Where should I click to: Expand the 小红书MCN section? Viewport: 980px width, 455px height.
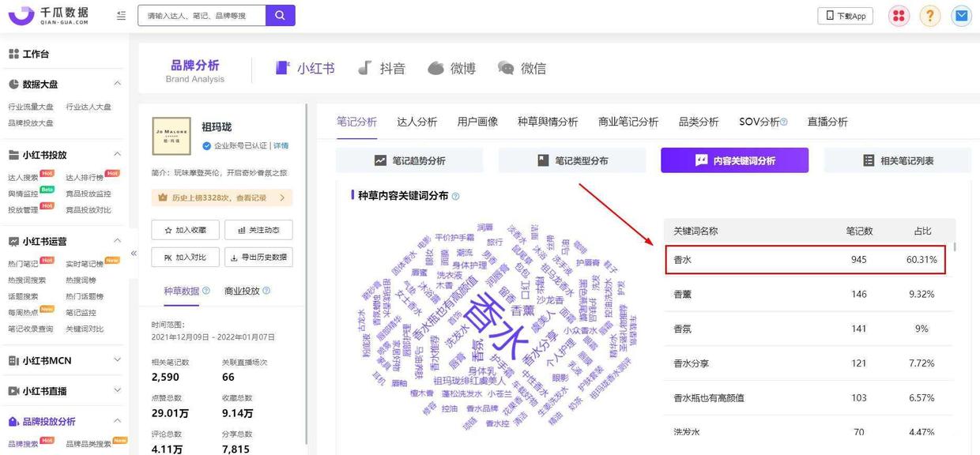[117, 359]
